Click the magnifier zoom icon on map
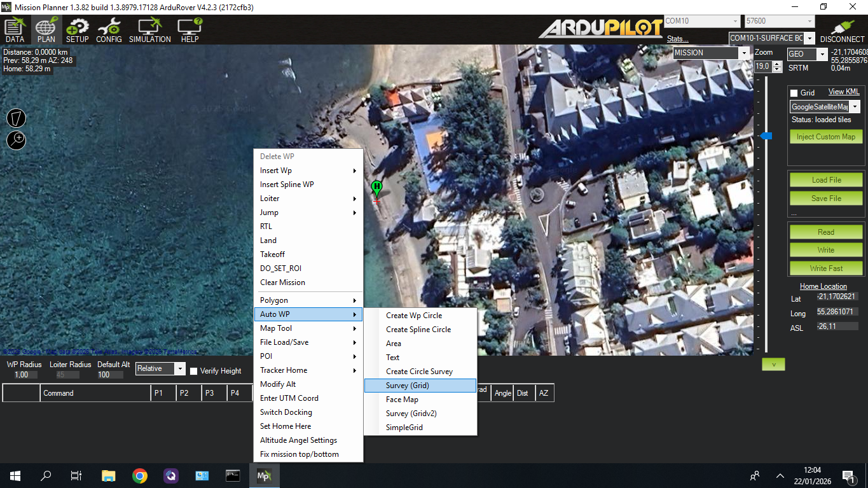 [17, 140]
